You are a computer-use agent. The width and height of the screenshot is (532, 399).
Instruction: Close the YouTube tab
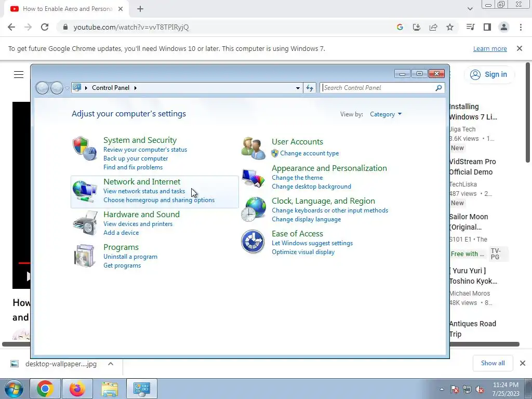[121, 9]
